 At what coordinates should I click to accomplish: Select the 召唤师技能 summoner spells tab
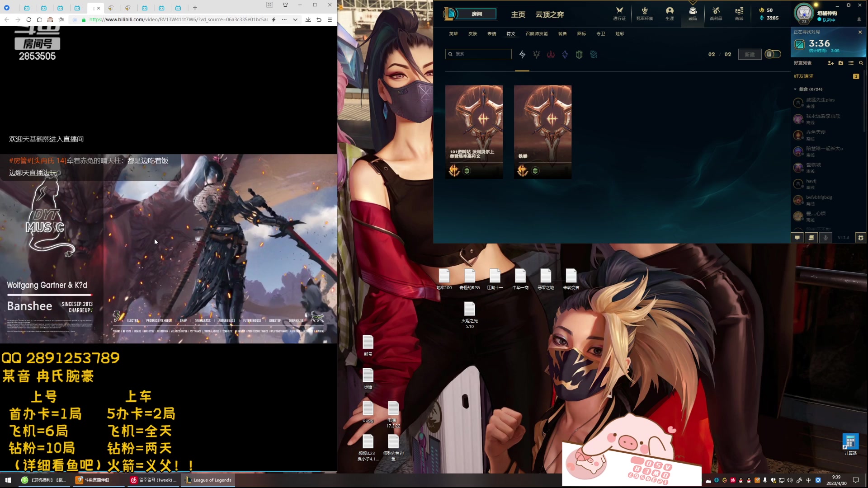tap(537, 34)
